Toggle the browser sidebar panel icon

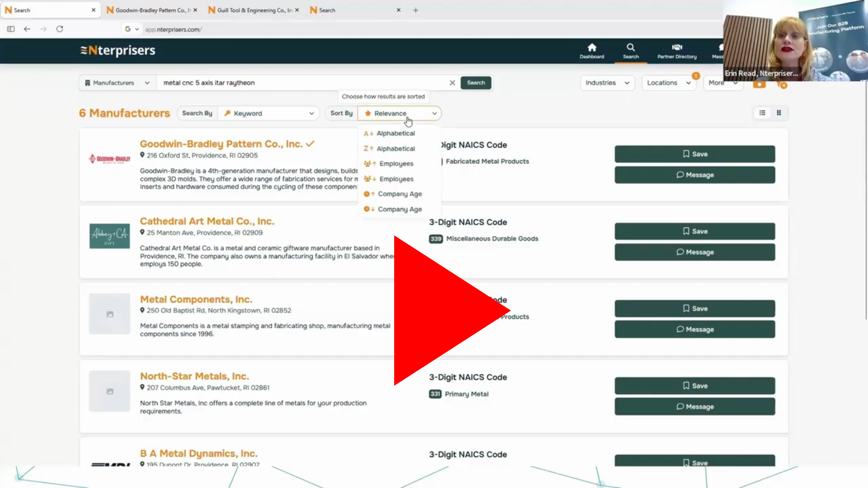tap(11, 29)
